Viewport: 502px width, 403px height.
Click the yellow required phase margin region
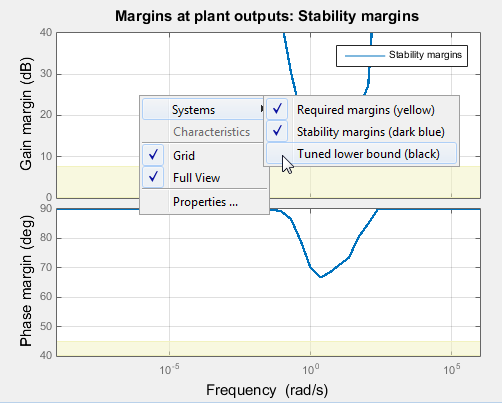268,348
